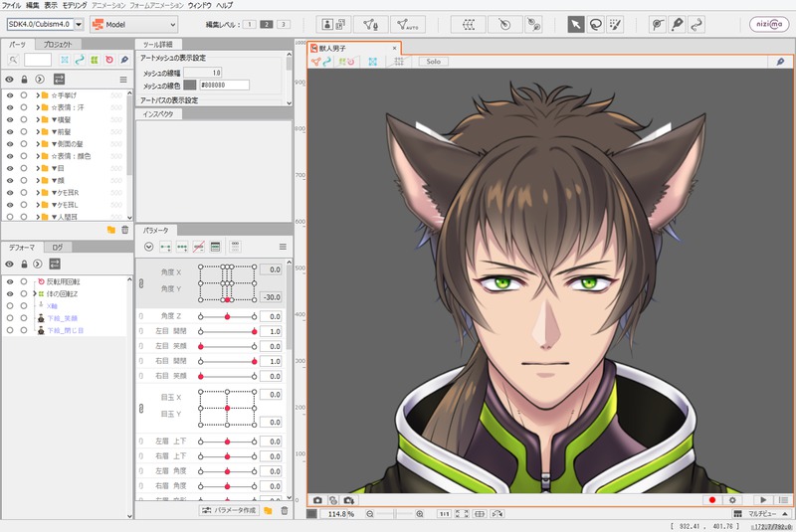The width and height of the screenshot is (796, 532).
Task: Toggle visibility eye of ▼顔 part
Action: (10, 180)
